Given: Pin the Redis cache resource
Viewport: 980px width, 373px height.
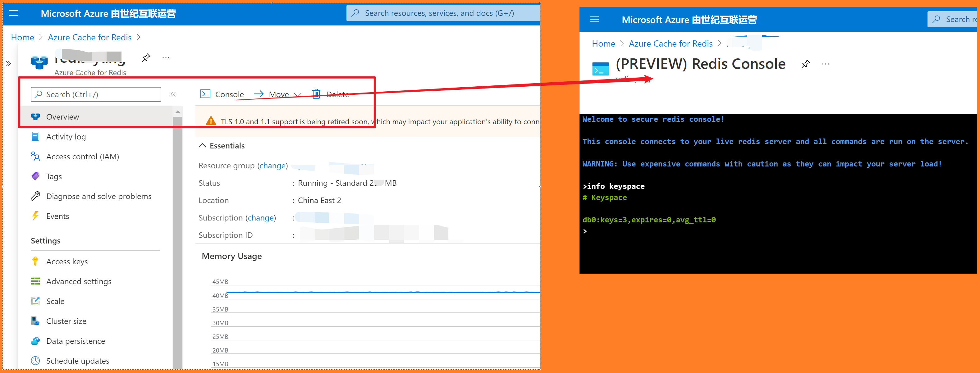Looking at the screenshot, I should click(146, 58).
